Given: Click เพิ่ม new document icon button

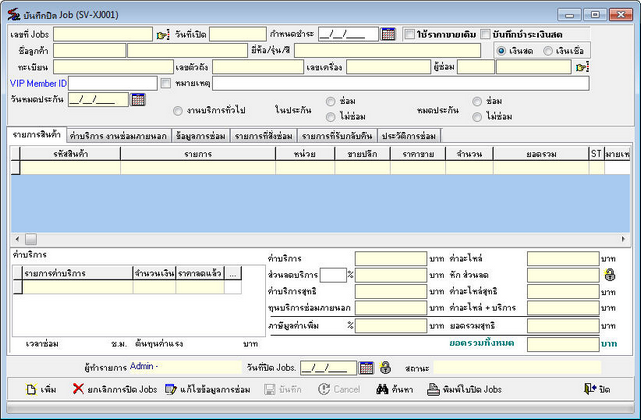Looking at the screenshot, I should tap(41, 389).
